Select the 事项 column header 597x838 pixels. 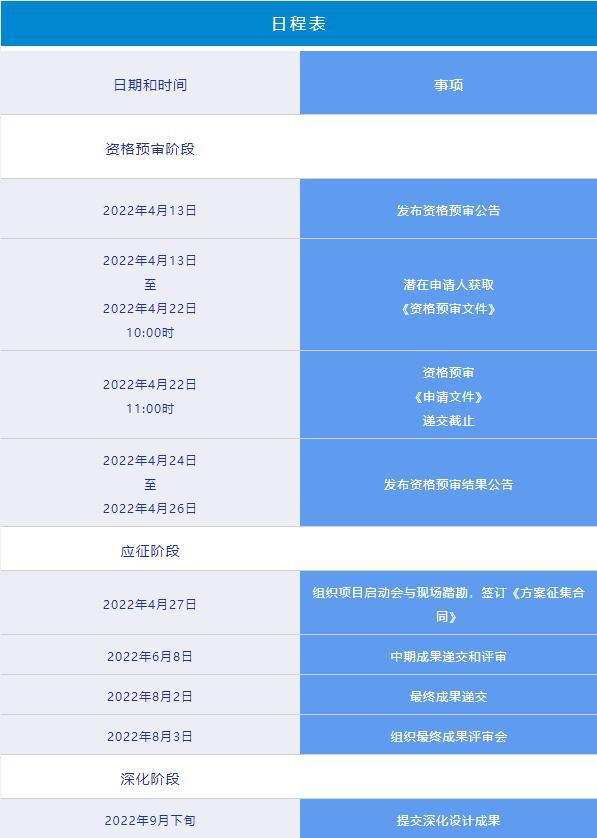(x=448, y=83)
